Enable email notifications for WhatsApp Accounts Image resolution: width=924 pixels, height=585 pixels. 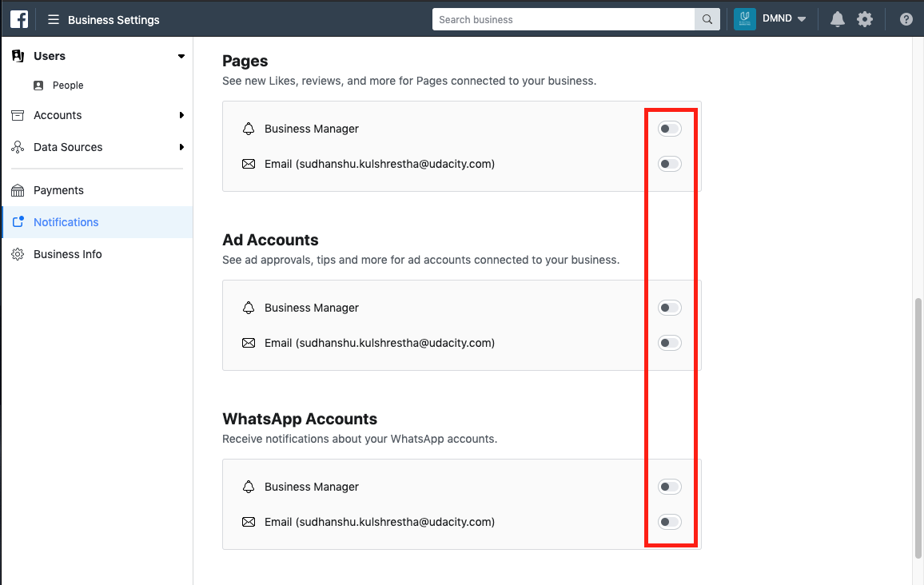click(x=669, y=521)
